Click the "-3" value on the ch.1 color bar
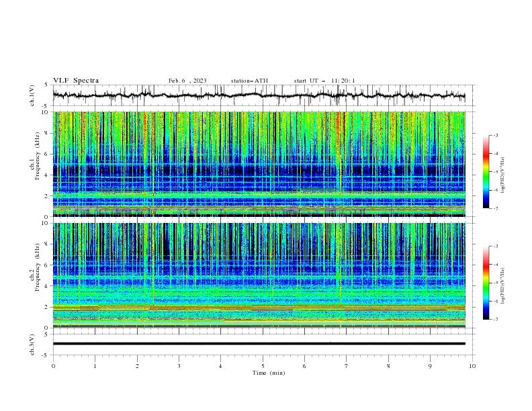The width and height of the screenshot is (532, 411). [x=495, y=136]
